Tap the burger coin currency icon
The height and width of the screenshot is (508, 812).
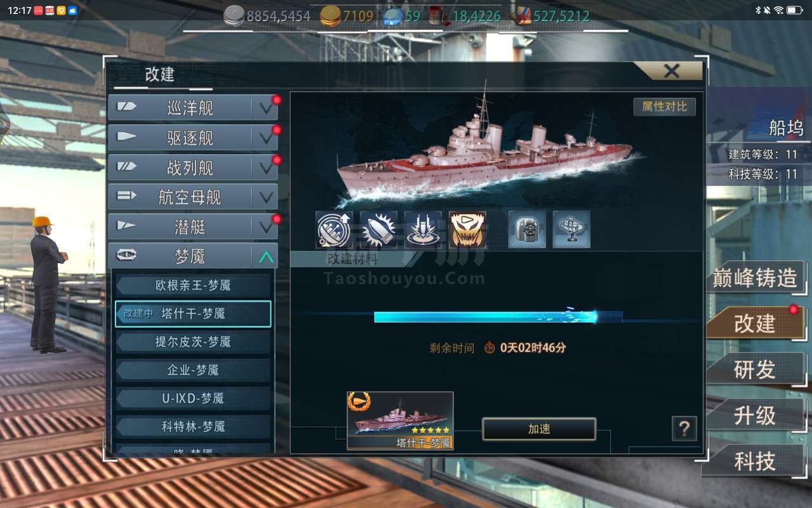point(330,16)
